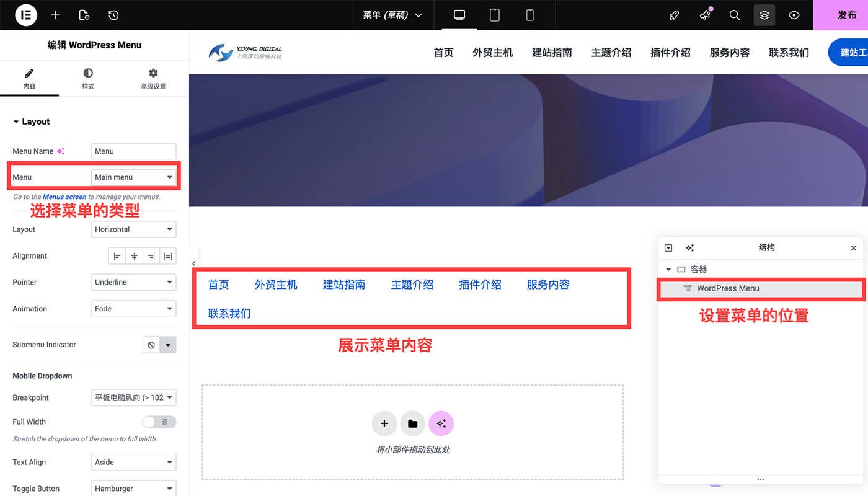
Task: Open the revision history icon
Action: point(113,15)
